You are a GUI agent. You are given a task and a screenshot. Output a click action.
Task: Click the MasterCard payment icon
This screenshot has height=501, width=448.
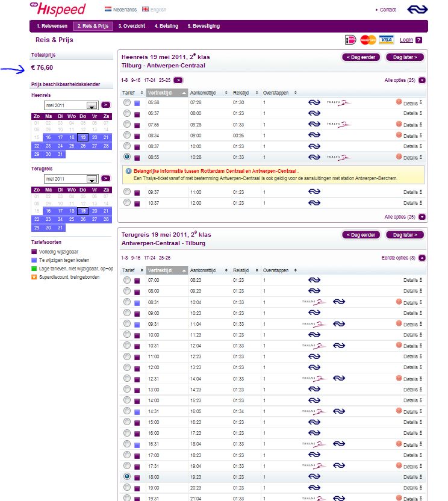(x=368, y=40)
